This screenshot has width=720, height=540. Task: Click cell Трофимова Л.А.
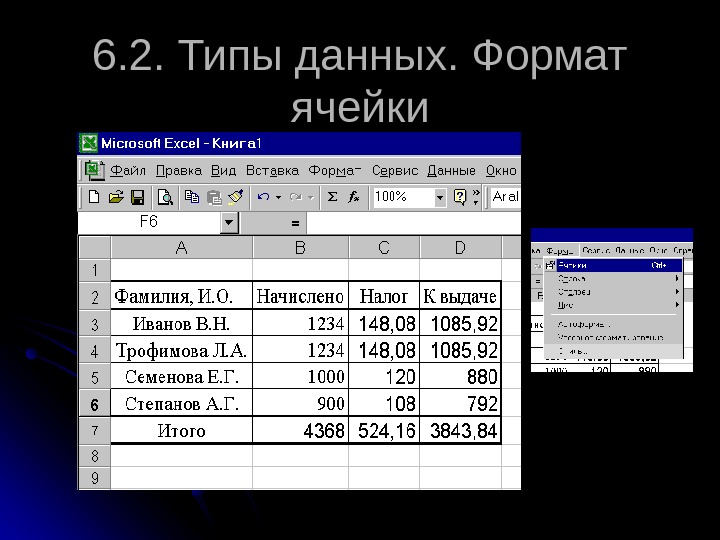tap(181, 350)
